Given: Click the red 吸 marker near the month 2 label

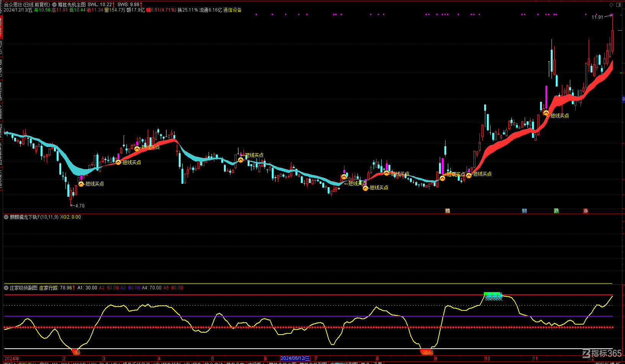Looking at the screenshot, I should point(76,352).
